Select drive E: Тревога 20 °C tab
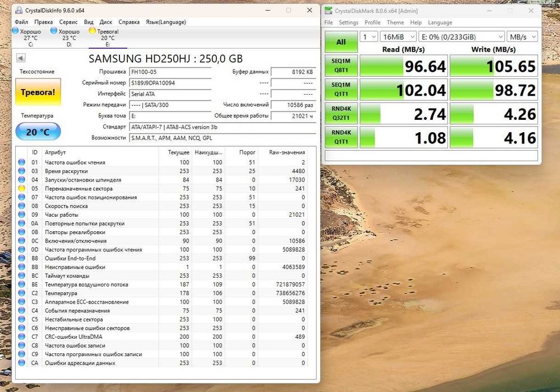 pos(108,38)
